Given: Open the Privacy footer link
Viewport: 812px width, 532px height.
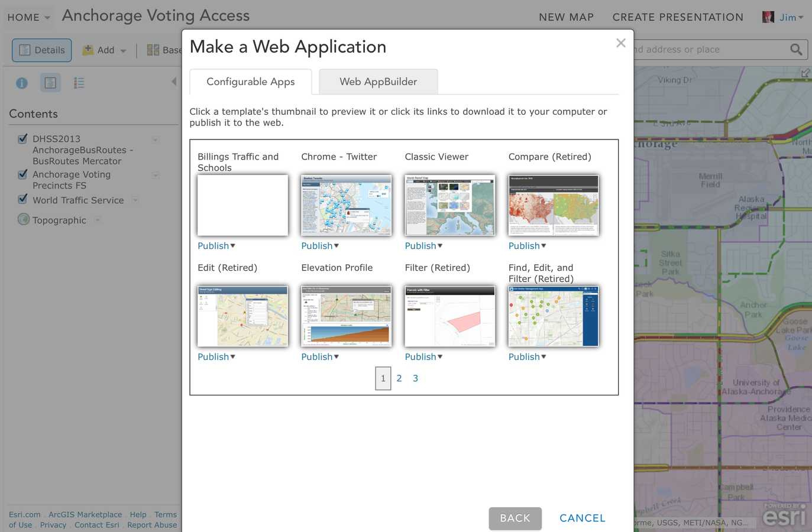Looking at the screenshot, I should [x=53, y=525].
